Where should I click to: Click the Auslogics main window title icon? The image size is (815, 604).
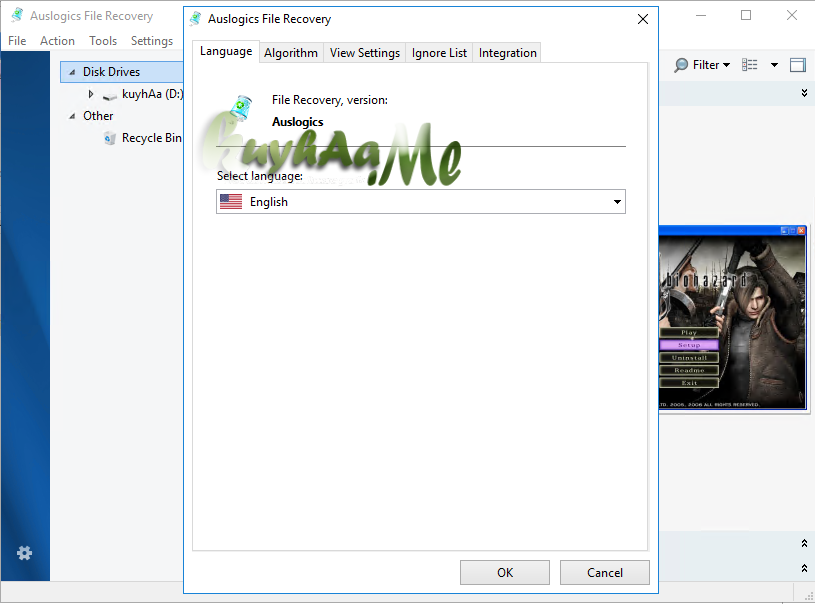coord(17,15)
